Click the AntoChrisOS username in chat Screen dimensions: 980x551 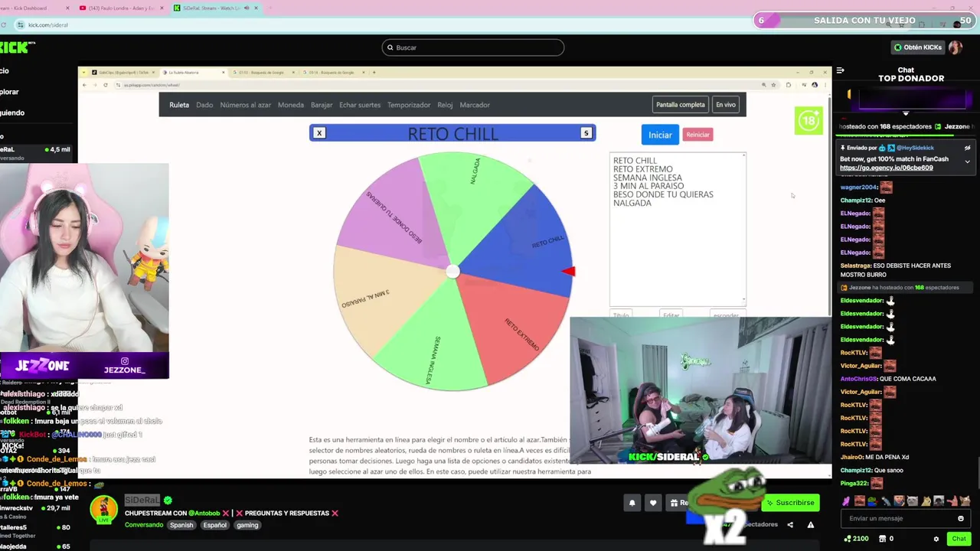(859, 379)
